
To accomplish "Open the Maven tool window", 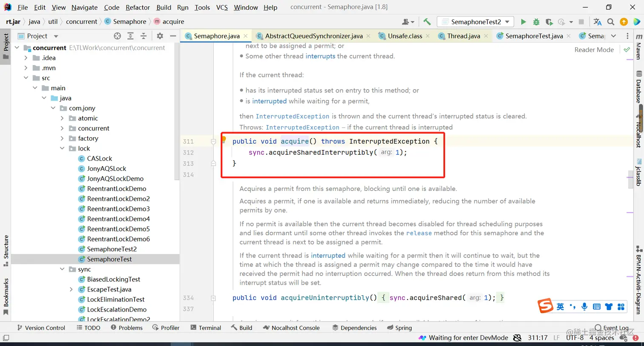I will (638, 48).
